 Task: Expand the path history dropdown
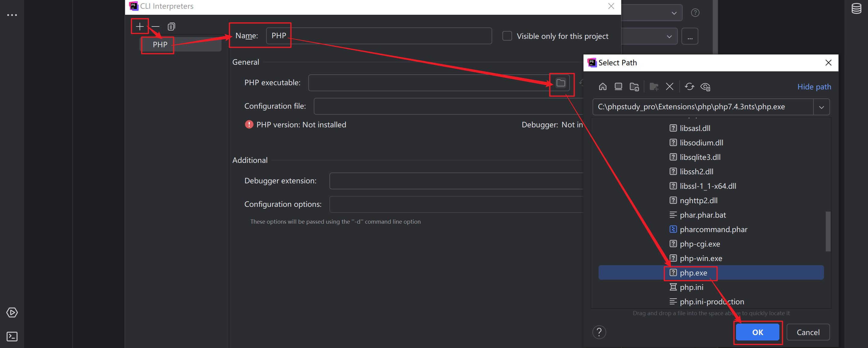[822, 107]
